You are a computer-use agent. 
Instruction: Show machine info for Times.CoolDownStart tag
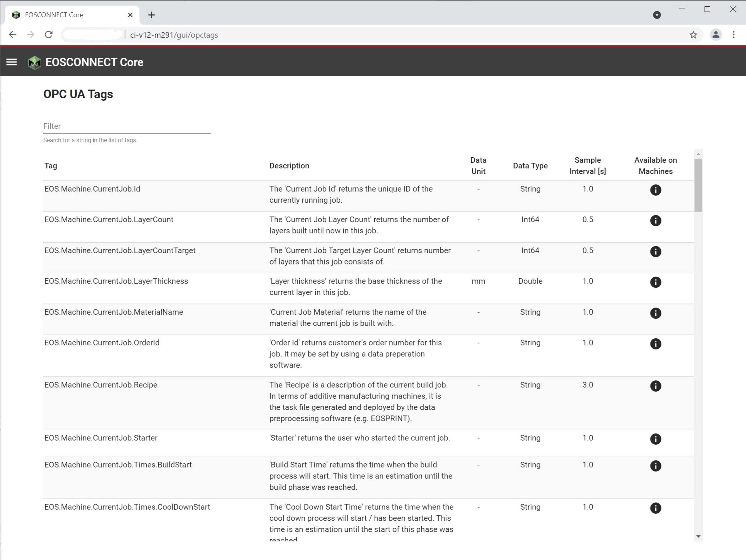[x=656, y=508]
